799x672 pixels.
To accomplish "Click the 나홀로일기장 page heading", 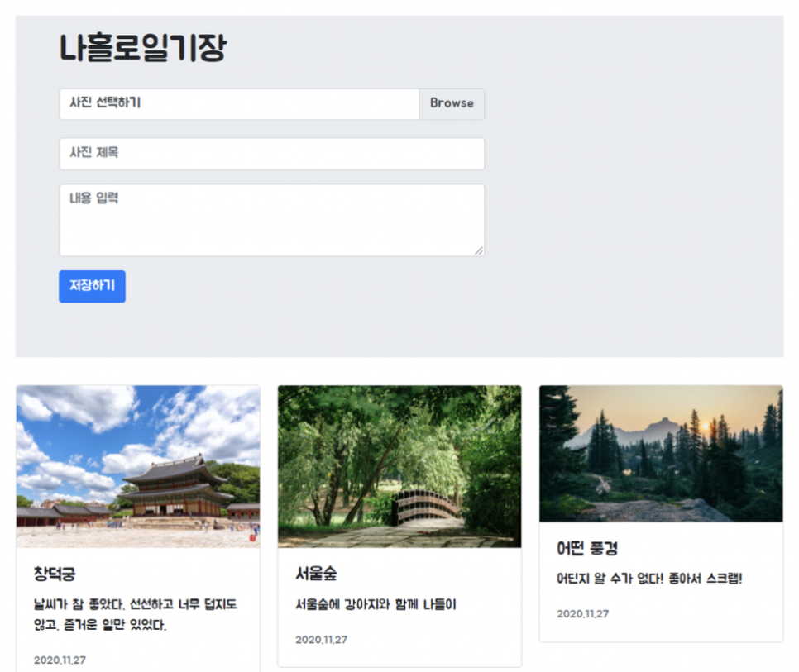I will click(142, 48).
